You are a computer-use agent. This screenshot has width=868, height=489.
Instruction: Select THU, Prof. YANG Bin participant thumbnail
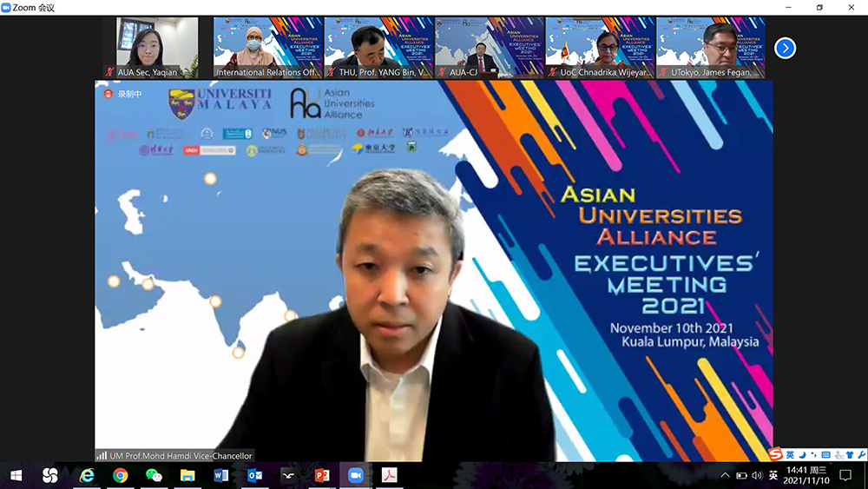coord(378,48)
